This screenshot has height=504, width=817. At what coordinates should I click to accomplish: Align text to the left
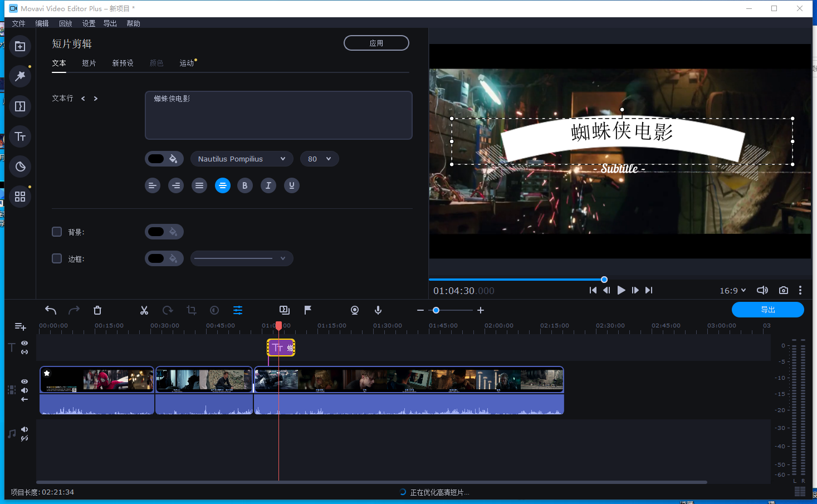pyautogui.click(x=153, y=185)
